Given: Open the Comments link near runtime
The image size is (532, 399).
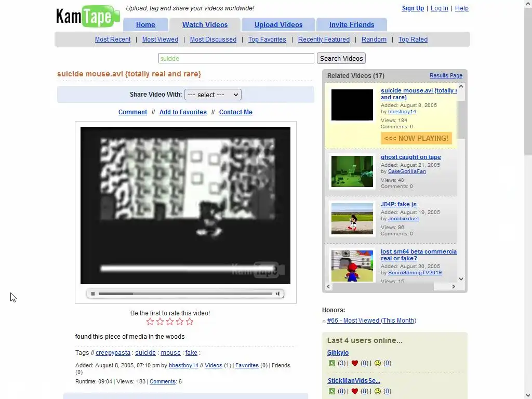Looking at the screenshot, I should click(x=163, y=382).
